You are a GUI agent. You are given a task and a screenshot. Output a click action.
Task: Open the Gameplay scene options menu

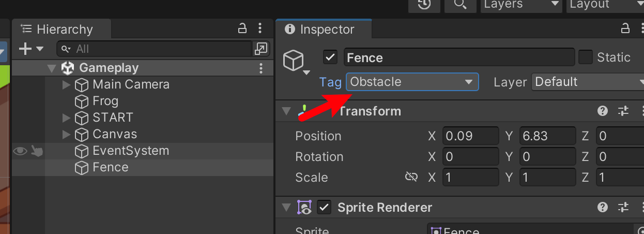pos(261,68)
